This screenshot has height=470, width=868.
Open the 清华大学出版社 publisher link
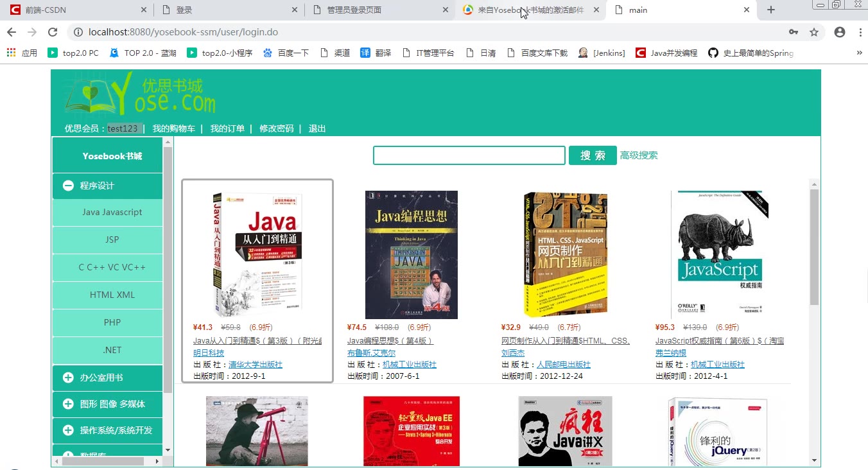[x=256, y=365]
